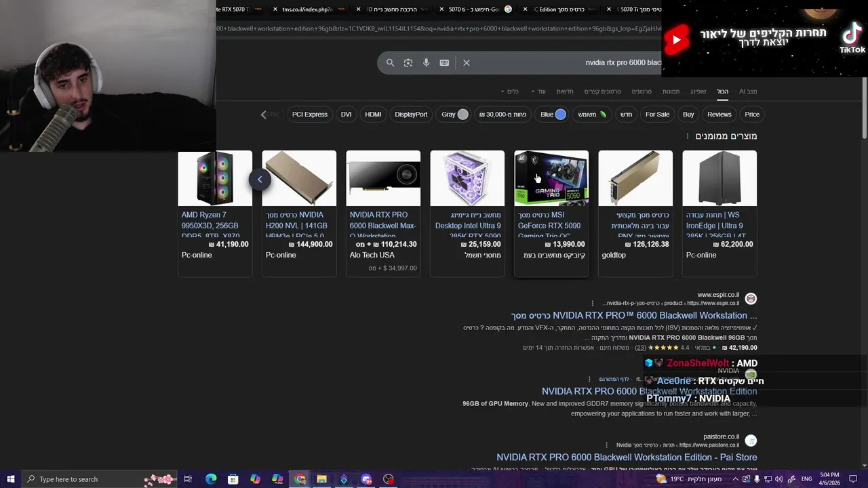Switch to the 'חדשות' news tab

pos(565,91)
